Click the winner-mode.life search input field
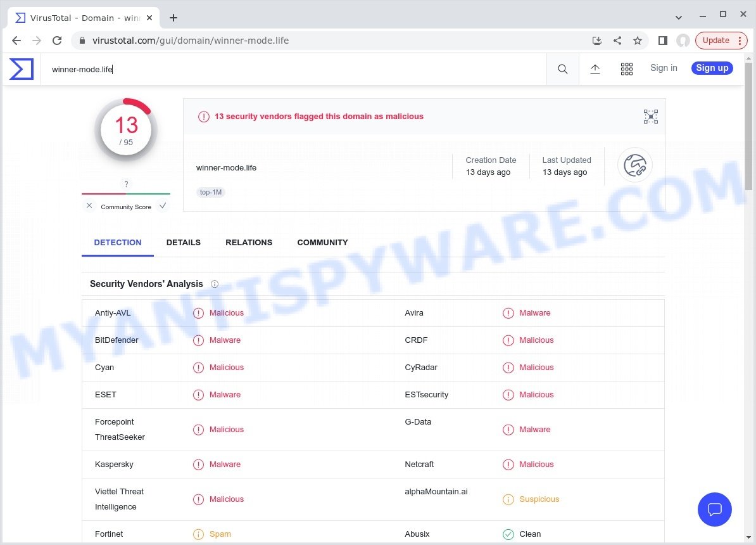 [x=294, y=69]
